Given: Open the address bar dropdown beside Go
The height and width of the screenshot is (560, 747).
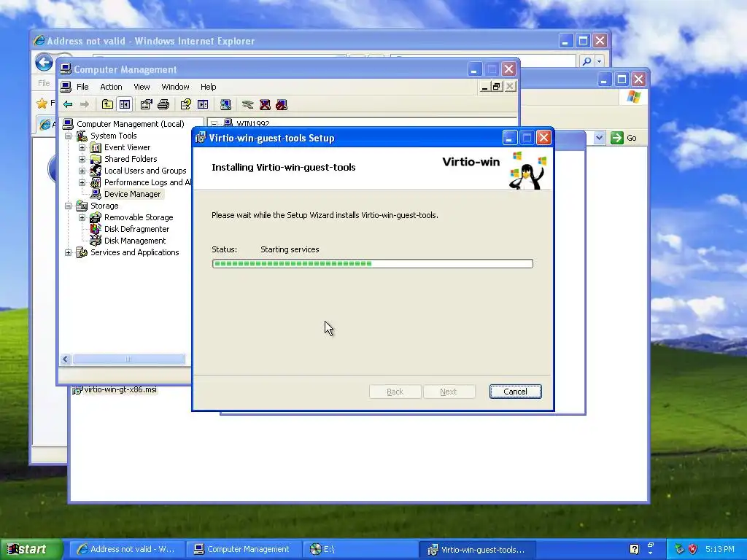Looking at the screenshot, I should pyautogui.click(x=600, y=138).
